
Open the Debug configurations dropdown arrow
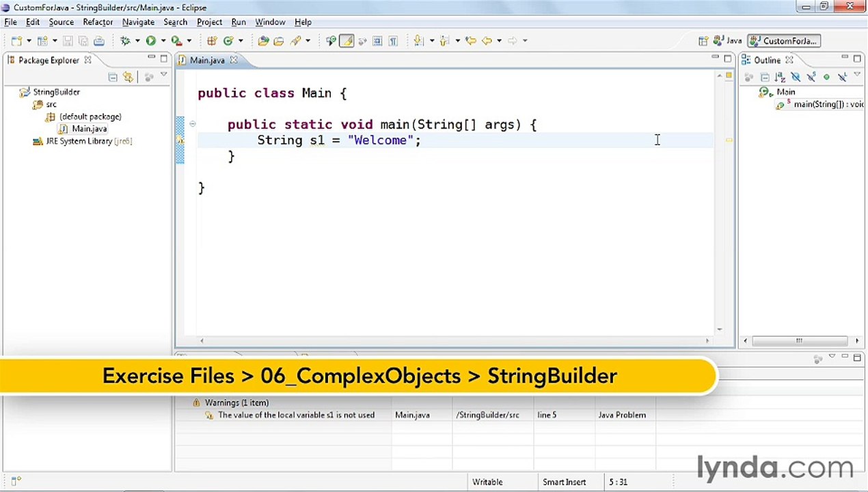pyautogui.click(x=137, y=41)
